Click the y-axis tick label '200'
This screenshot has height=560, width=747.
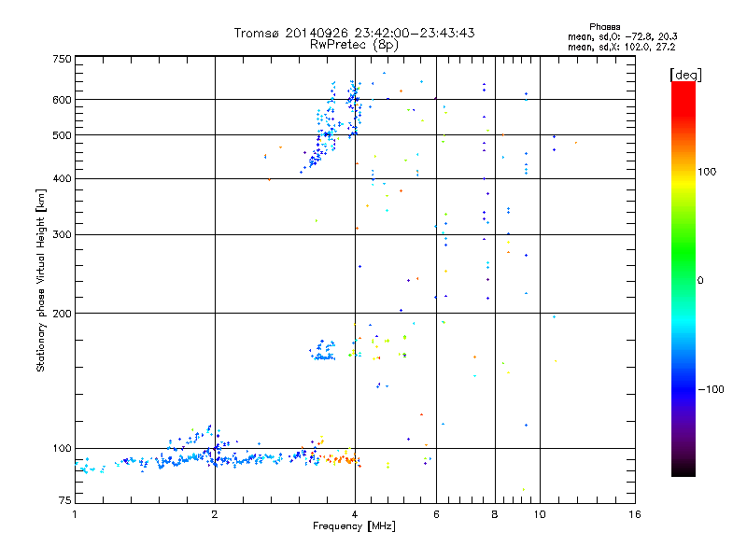pyautogui.click(x=63, y=314)
